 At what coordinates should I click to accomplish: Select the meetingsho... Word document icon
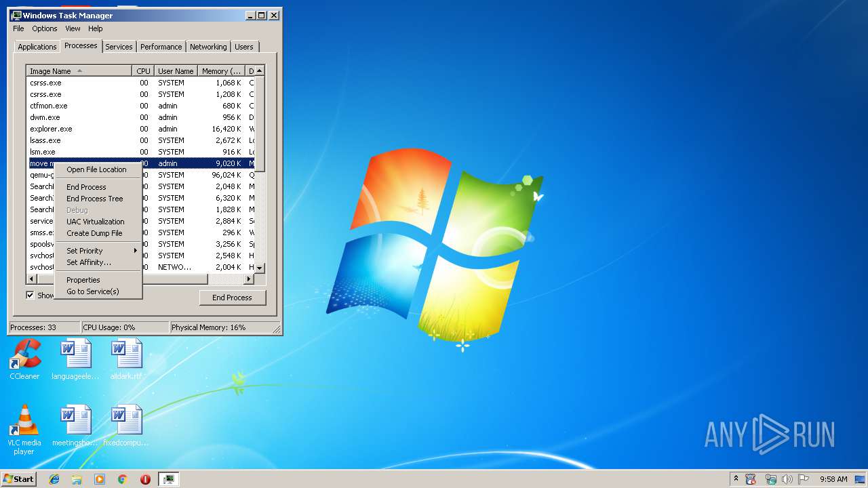click(x=75, y=426)
